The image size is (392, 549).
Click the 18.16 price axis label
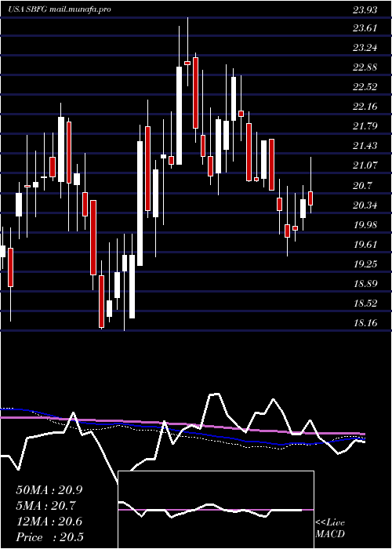click(x=365, y=322)
